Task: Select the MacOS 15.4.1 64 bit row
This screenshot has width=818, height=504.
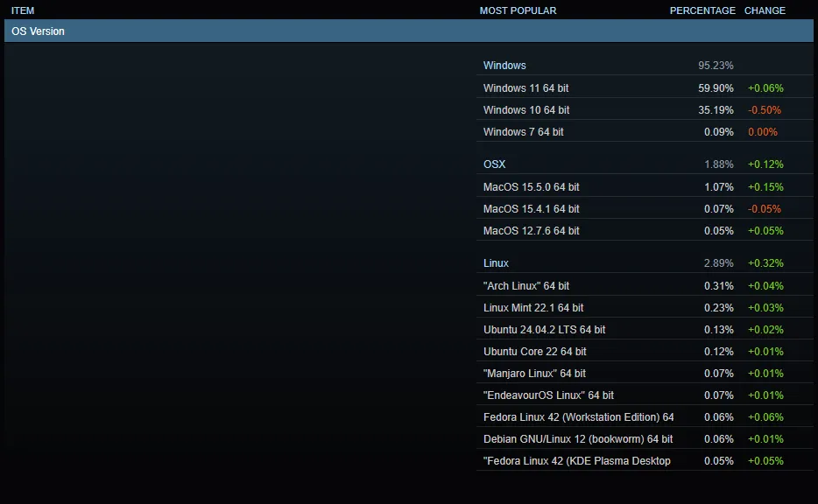Action: 645,208
